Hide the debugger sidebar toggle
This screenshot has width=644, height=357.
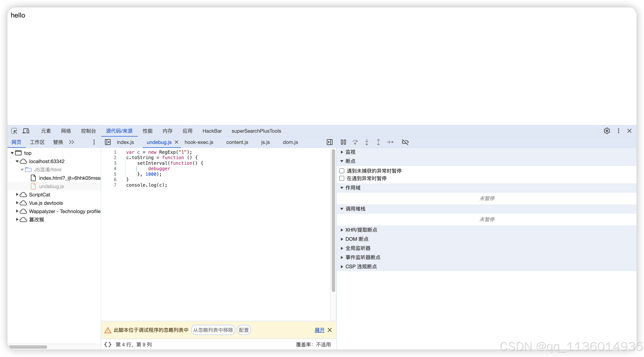tap(329, 142)
